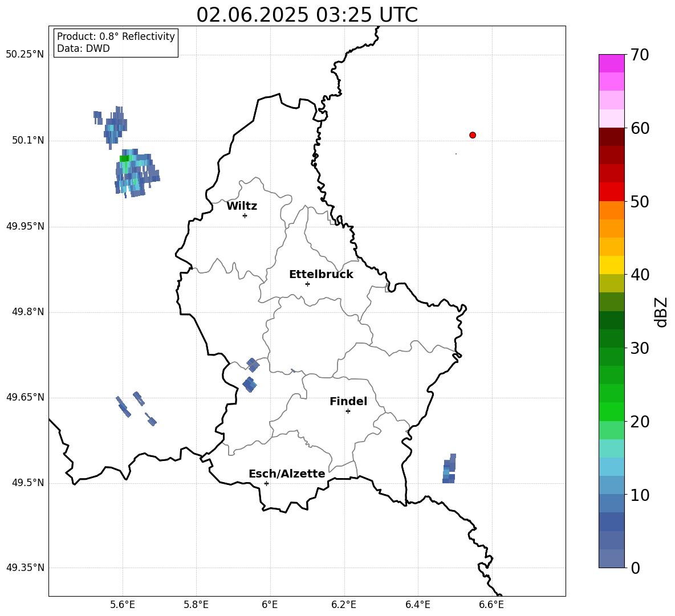Click the colorbar tick label 60
675x616 pixels.
point(640,128)
